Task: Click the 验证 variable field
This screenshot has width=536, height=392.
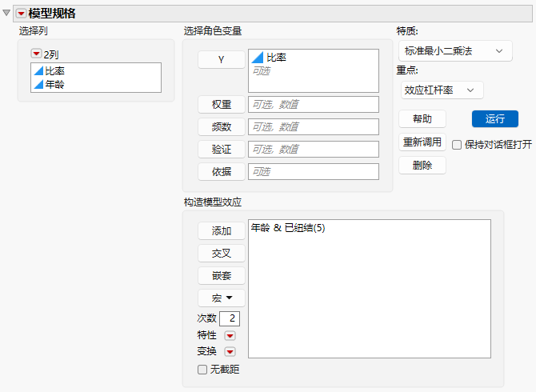Action: pos(314,150)
